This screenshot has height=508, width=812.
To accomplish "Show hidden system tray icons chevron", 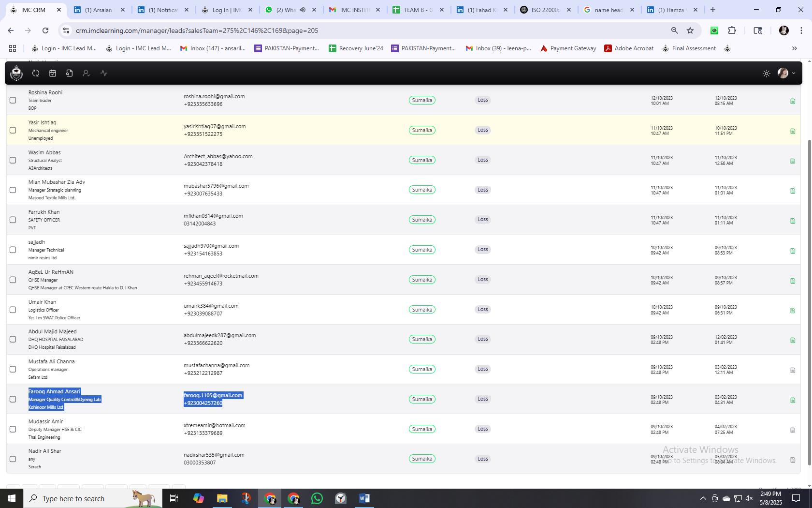I will point(703,498).
